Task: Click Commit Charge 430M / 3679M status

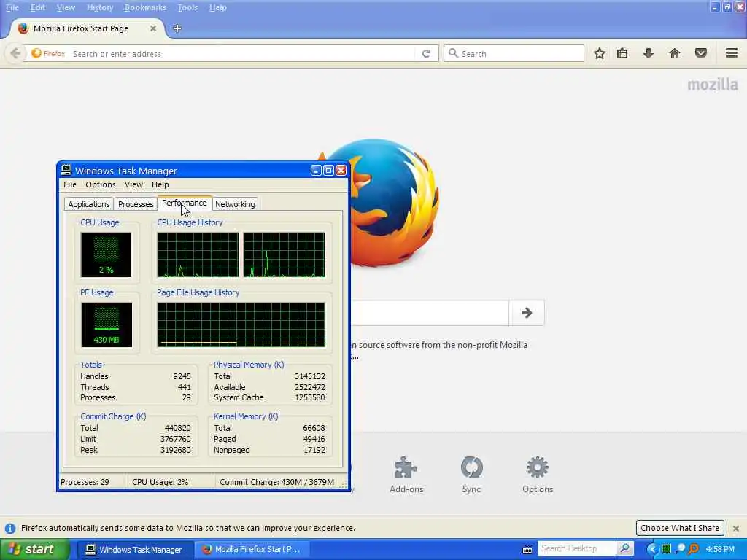Action: [x=276, y=482]
